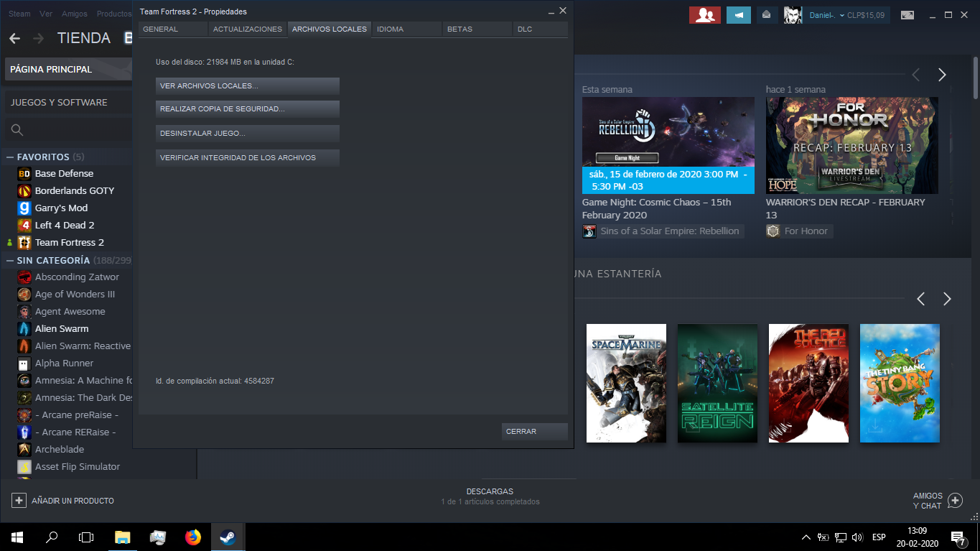Screen dimensions: 980x551
Task: Open Windows taskbar search
Action: coord(52,537)
